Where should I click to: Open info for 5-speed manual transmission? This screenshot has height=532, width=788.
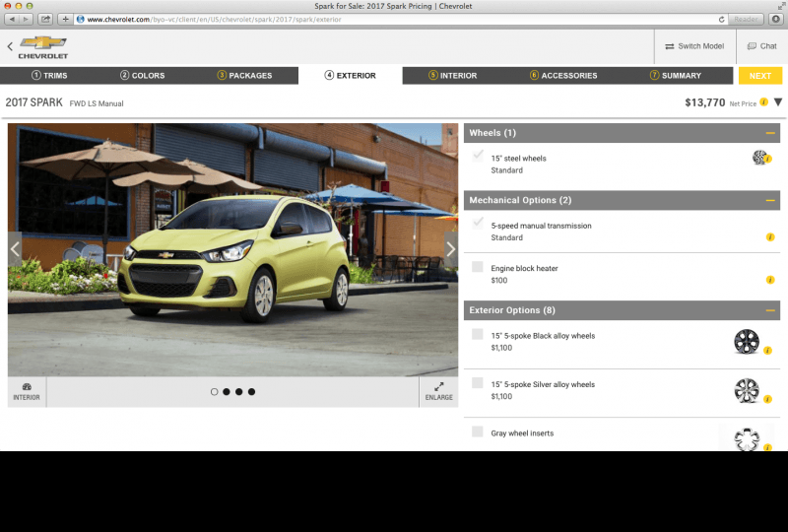pyautogui.click(x=770, y=236)
